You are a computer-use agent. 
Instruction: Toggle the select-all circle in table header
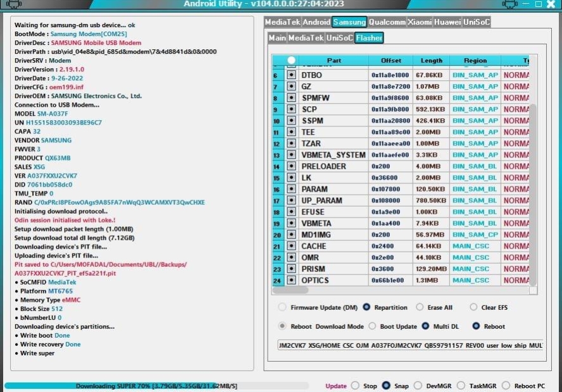(291, 60)
